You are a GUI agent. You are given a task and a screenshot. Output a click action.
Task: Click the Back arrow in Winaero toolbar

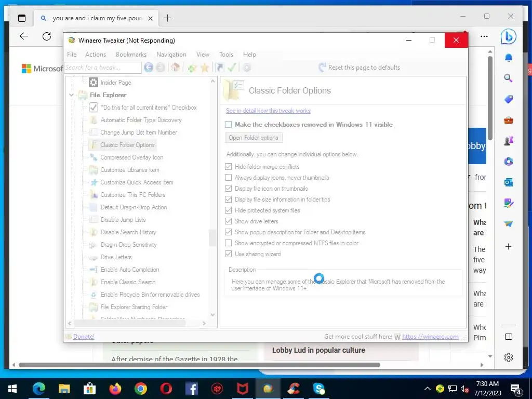[x=148, y=68]
